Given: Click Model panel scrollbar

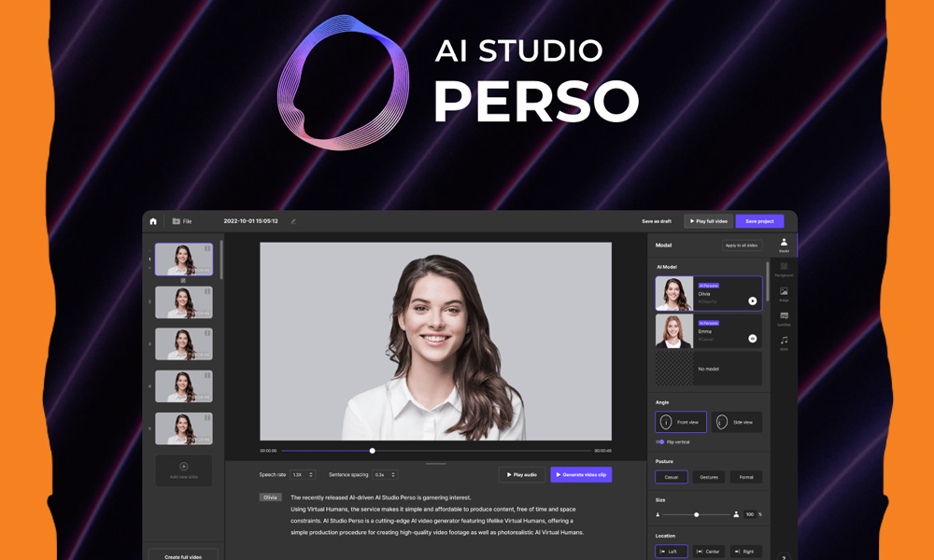Looking at the screenshot, I should (767, 281).
